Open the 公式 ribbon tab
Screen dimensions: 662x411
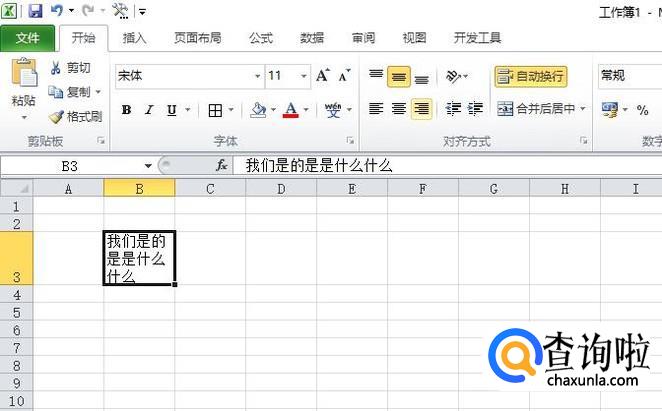pyautogui.click(x=260, y=38)
